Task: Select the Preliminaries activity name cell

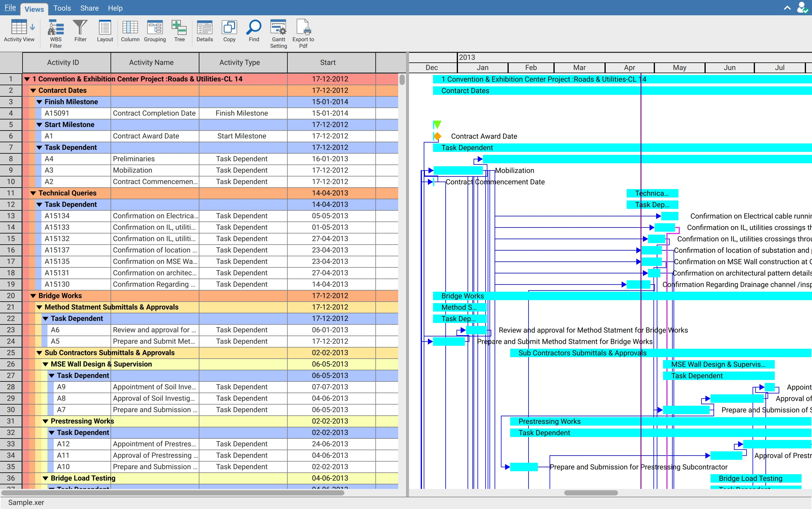Action: [155, 159]
